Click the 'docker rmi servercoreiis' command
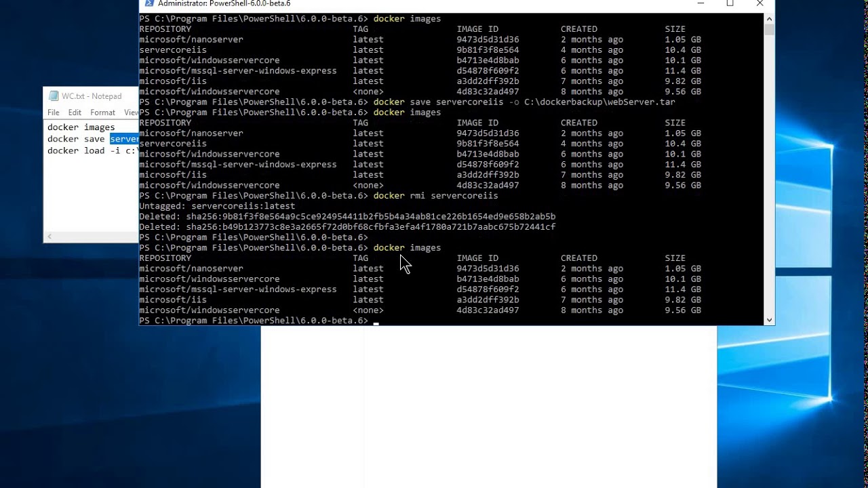 point(435,195)
